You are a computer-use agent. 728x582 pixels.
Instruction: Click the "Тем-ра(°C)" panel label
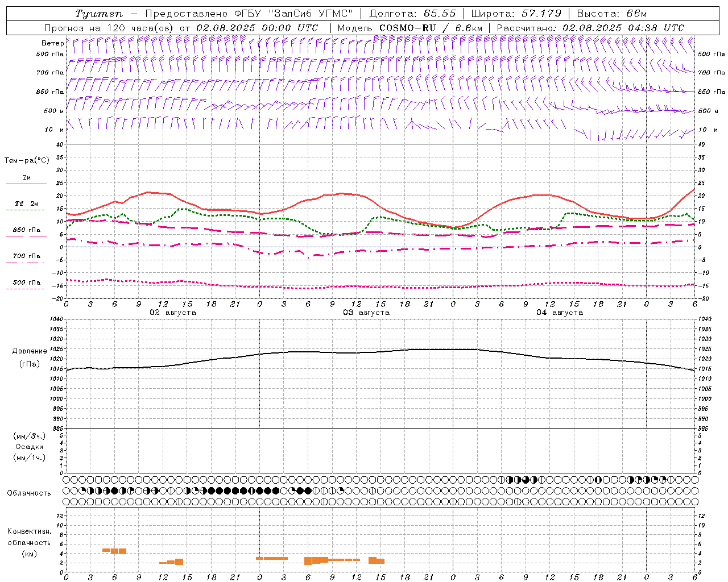27,161
